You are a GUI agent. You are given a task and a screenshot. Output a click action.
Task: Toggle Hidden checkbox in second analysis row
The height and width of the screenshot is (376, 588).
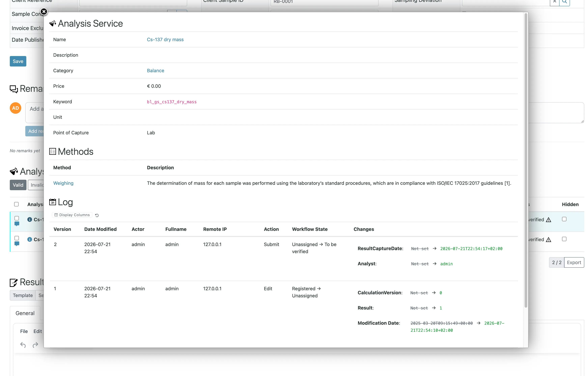click(x=564, y=239)
